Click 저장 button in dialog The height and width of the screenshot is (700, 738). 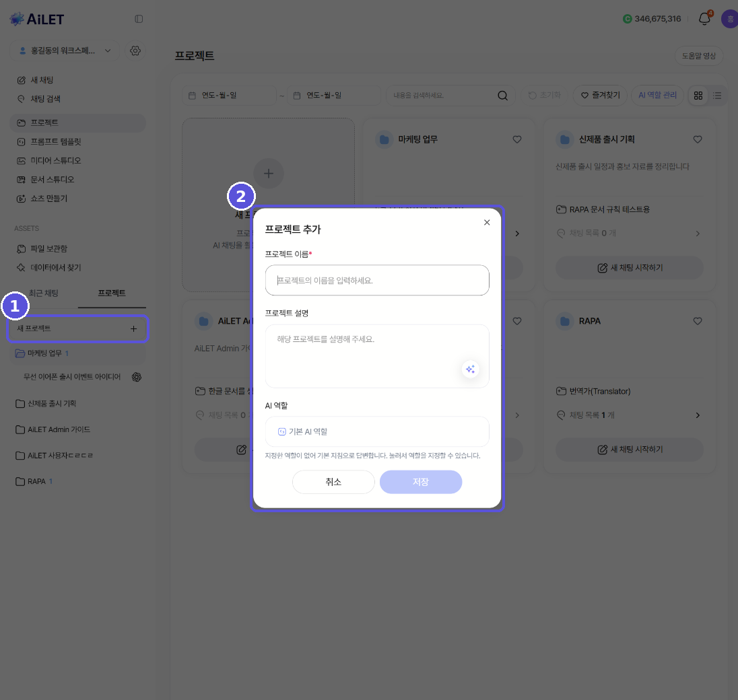click(421, 482)
